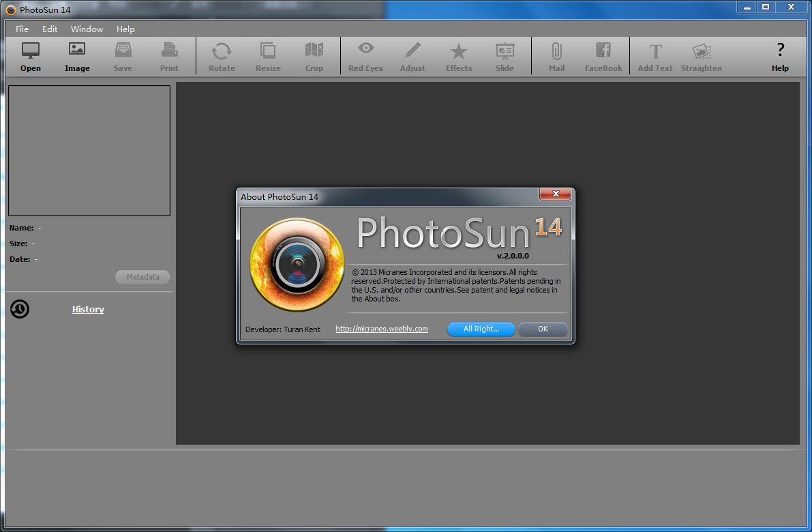Click the Rotate tool icon
The image size is (812, 532).
(x=222, y=51)
